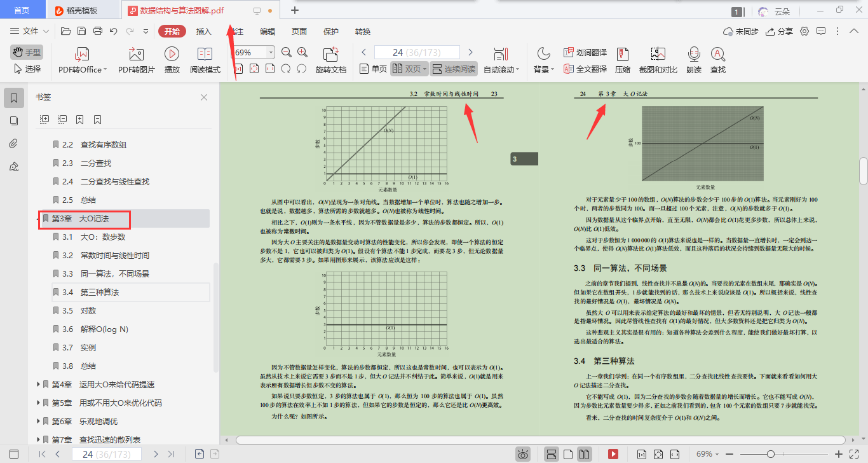Click the settings gear icon top right
Viewport: 868px width, 463px height.
pos(804,31)
